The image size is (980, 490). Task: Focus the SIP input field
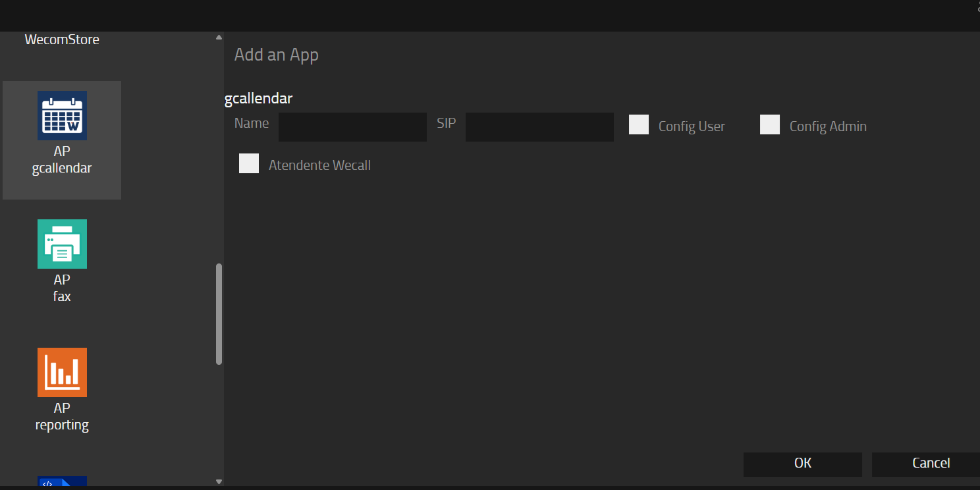coord(539,127)
